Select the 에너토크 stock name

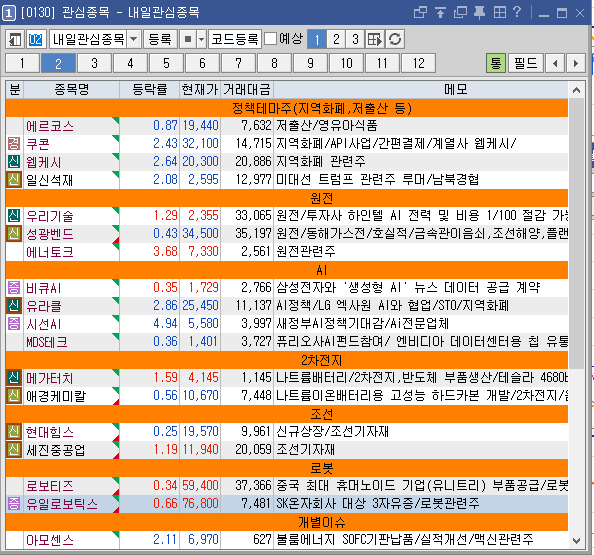point(50,252)
